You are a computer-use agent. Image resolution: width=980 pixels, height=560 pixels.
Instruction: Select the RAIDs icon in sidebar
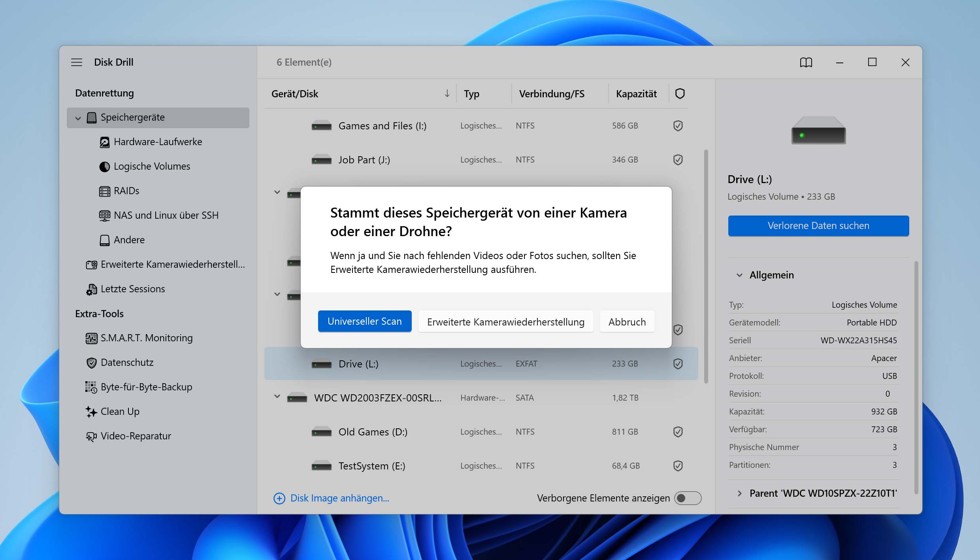point(104,191)
